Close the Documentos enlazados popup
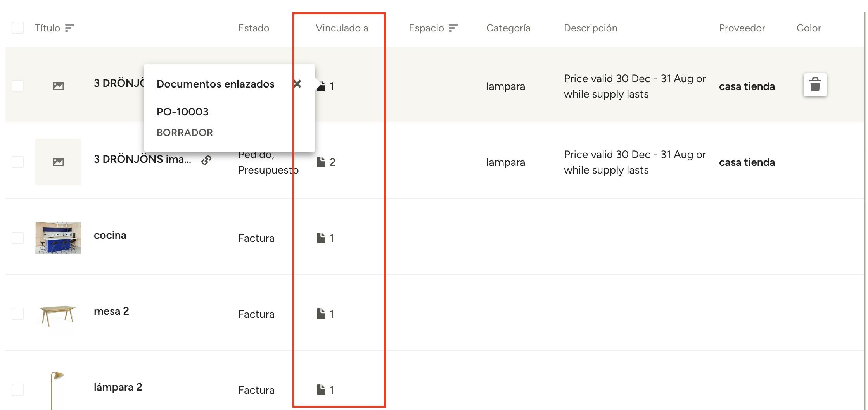This screenshot has height=410, width=868. point(297,84)
